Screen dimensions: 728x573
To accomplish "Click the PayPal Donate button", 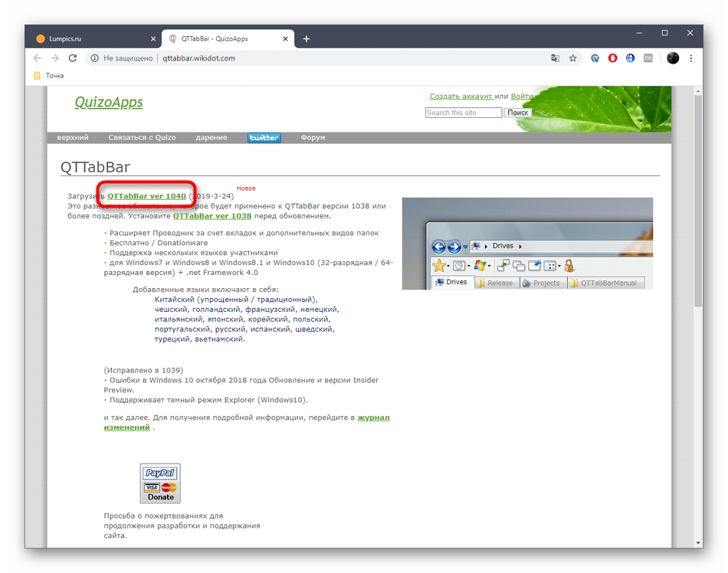I will pos(160,483).
